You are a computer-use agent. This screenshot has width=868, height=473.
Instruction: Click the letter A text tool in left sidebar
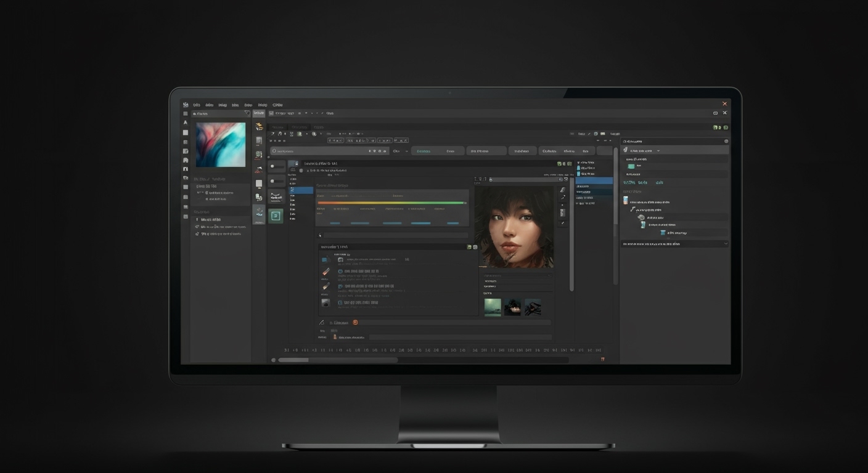coord(185,123)
